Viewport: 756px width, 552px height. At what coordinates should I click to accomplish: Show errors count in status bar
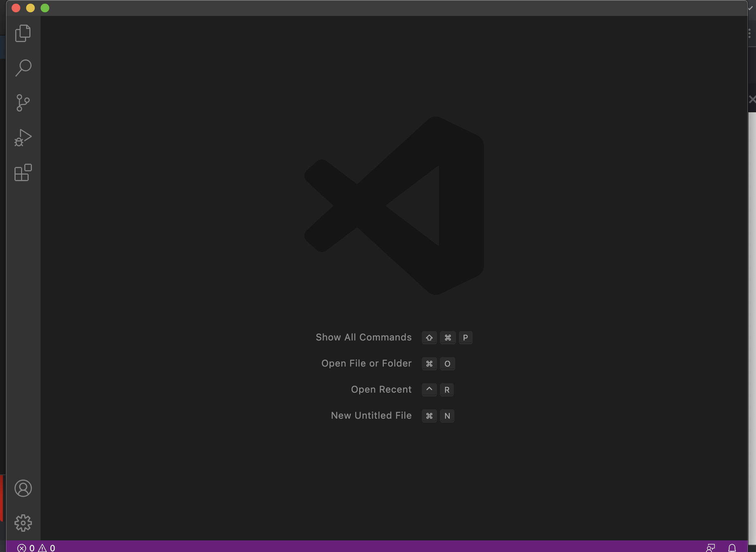[x=26, y=548]
